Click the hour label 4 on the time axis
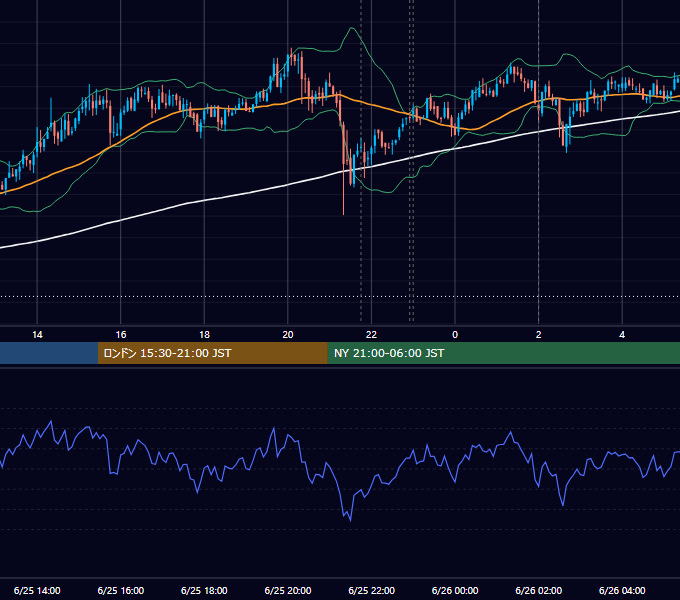The height and width of the screenshot is (600, 680). pyautogui.click(x=622, y=335)
